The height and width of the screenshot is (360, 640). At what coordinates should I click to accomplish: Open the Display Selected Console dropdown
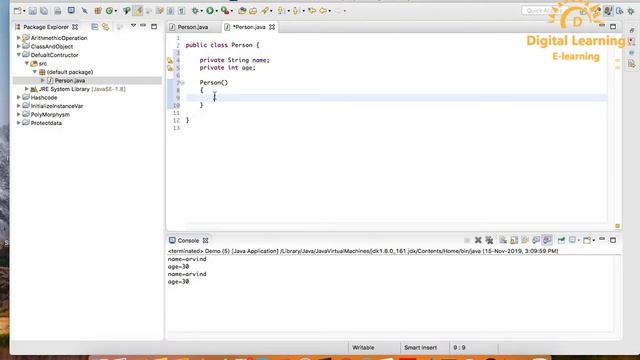click(x=579, y=240)
